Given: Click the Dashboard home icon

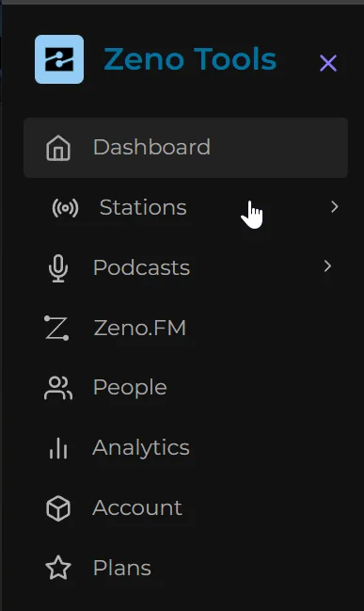Looking at the screenshot, I should point(58,148).
